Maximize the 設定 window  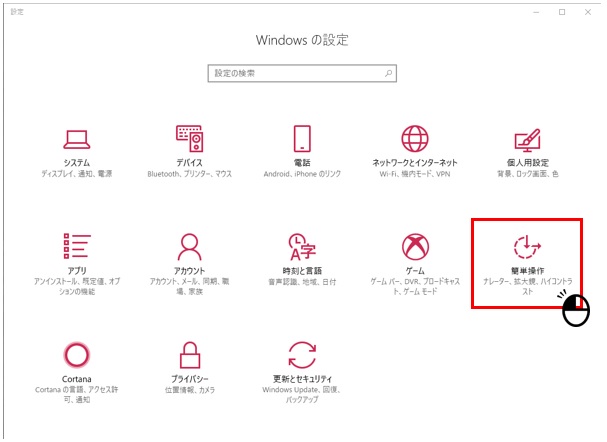point(562,12)
